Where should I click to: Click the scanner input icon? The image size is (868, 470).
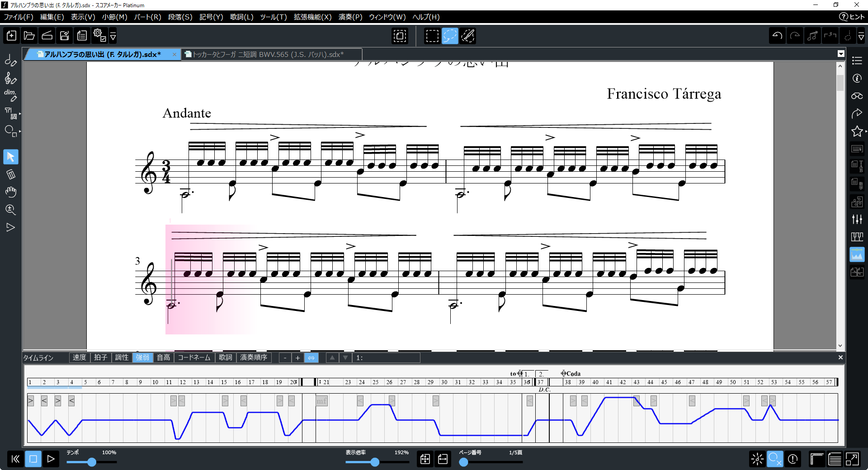(x=47, y=36)
